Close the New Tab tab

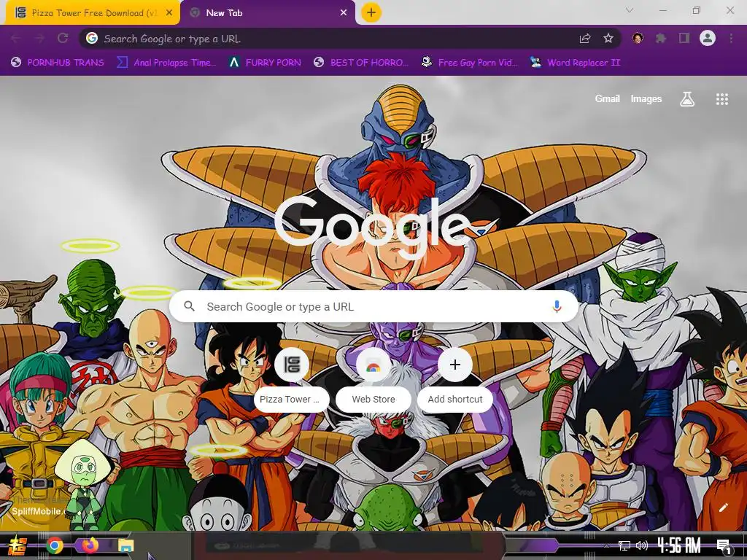point(344,13)
